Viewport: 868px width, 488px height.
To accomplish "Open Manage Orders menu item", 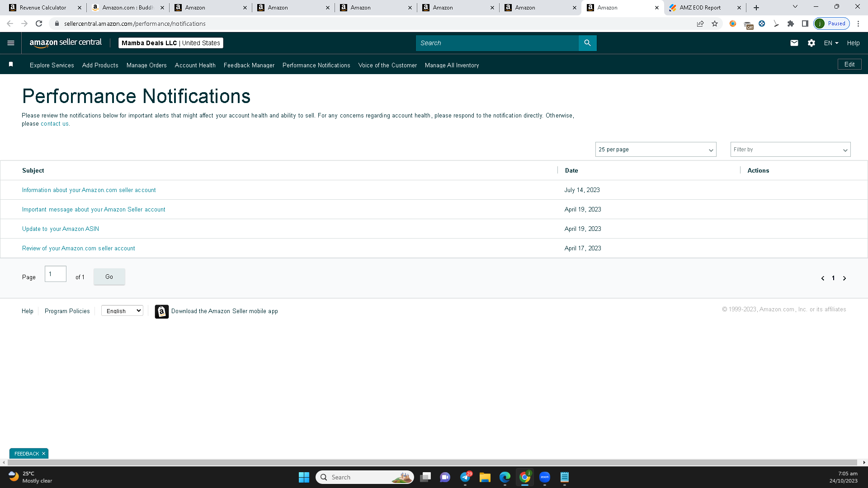I will [146, 65].
